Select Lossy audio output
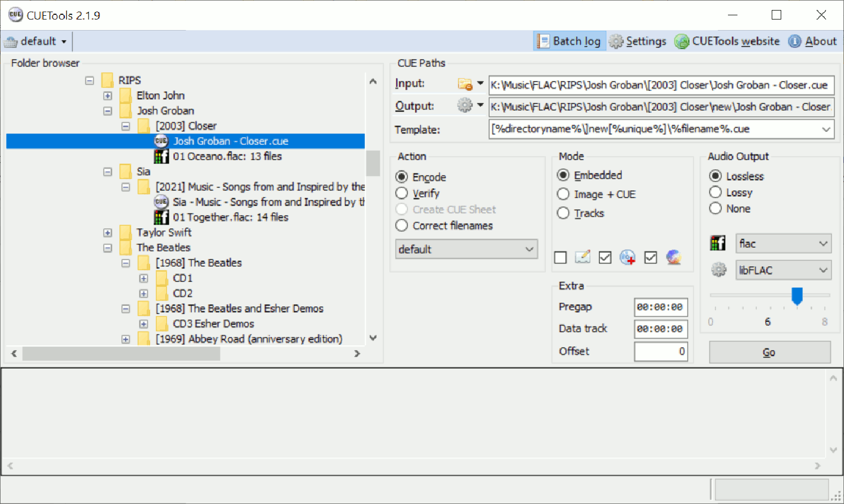Image resolution: width=844 pixels, height=504 pixels. point(715,192)
